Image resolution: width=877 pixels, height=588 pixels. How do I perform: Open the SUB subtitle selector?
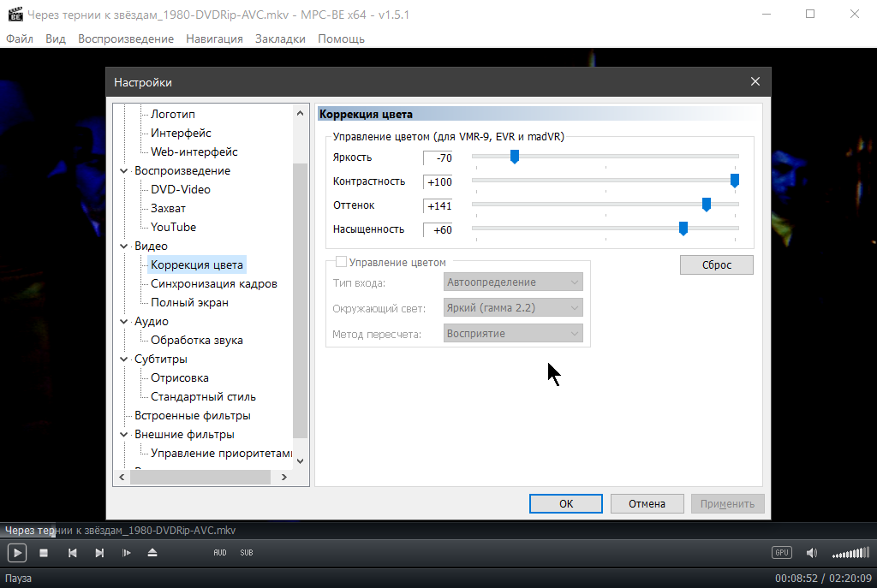247,553
